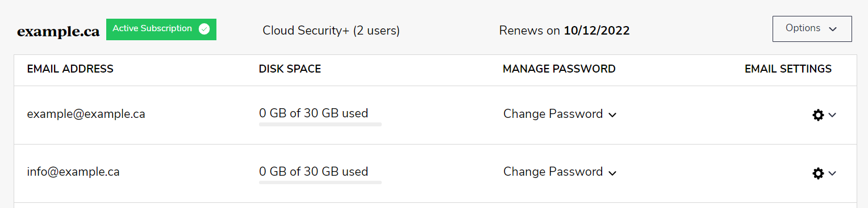The width and height of the screenshot is (868, 208).
Task: Click the disk usage bar for example@example.ca
Action: [320, 124]
